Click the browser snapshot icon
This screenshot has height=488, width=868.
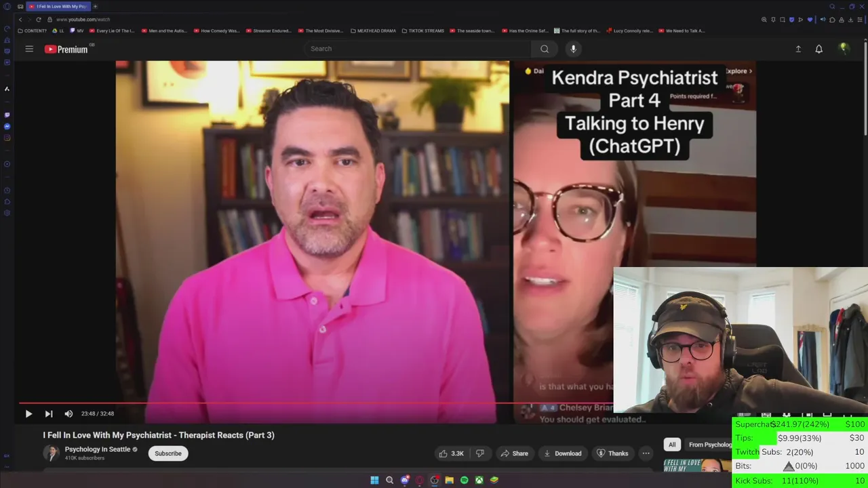pyautogui.click(x=783, y=20)
